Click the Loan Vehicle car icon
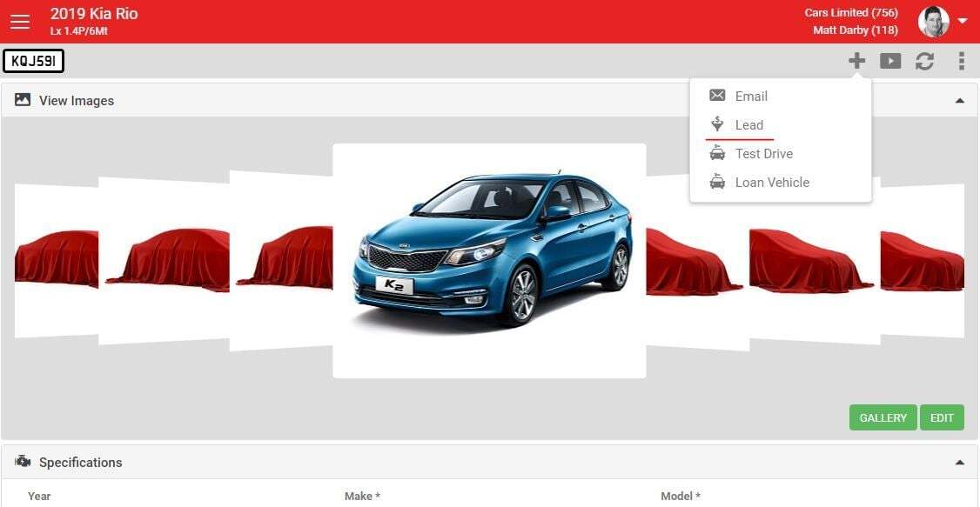The width and height of the screenshot is (980, 507). pyautogui.click(x=717, y=182)
